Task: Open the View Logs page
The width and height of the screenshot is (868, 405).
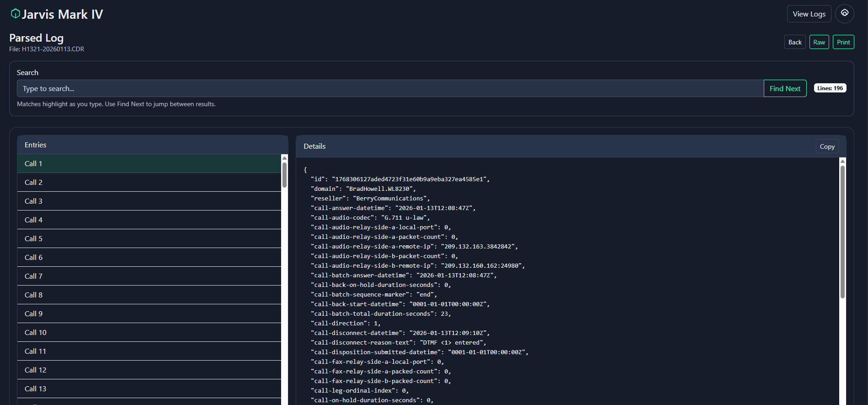Action: [x=809, y=14]
